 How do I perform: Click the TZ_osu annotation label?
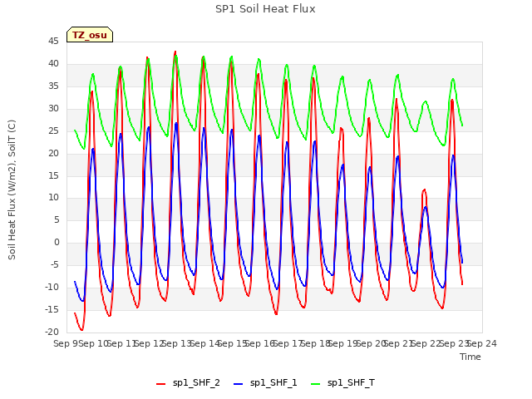90,35
